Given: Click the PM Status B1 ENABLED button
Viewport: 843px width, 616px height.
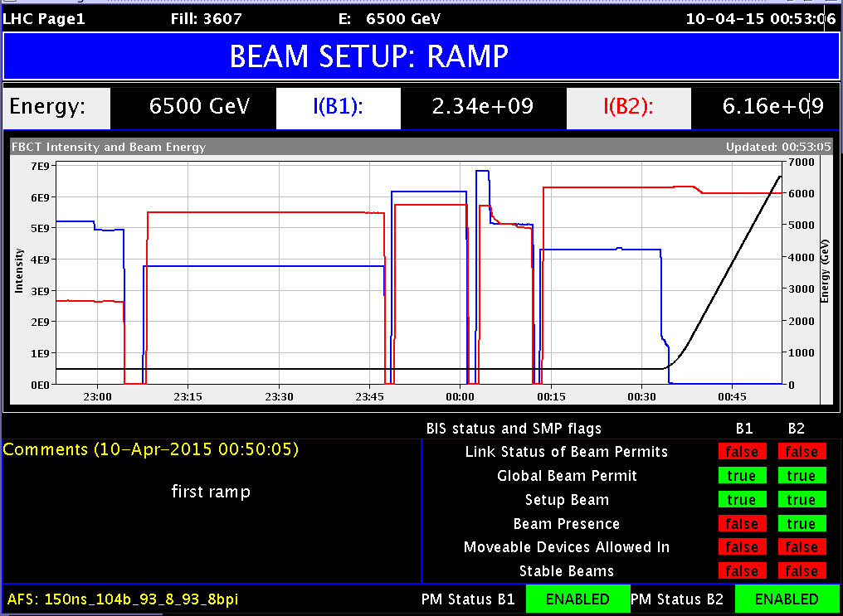Looking at the screenshot, I should click(577, 599).
